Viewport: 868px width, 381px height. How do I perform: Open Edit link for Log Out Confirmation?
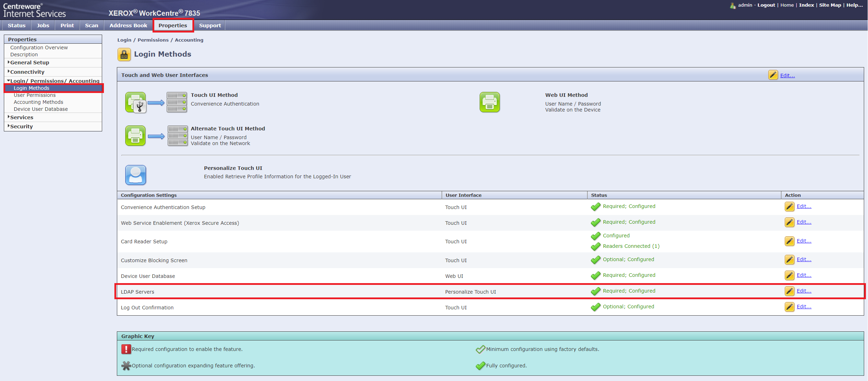[x=804, y=307]
